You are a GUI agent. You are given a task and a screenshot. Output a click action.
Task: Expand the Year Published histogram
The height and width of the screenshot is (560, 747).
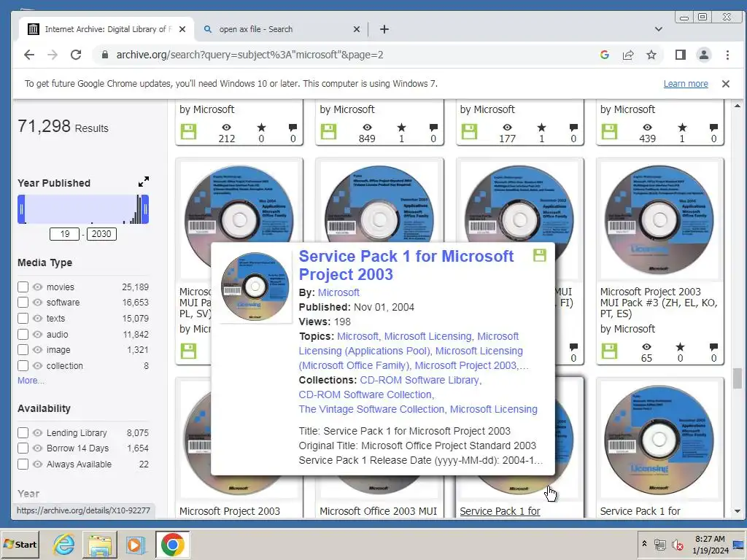pos(144,182)
